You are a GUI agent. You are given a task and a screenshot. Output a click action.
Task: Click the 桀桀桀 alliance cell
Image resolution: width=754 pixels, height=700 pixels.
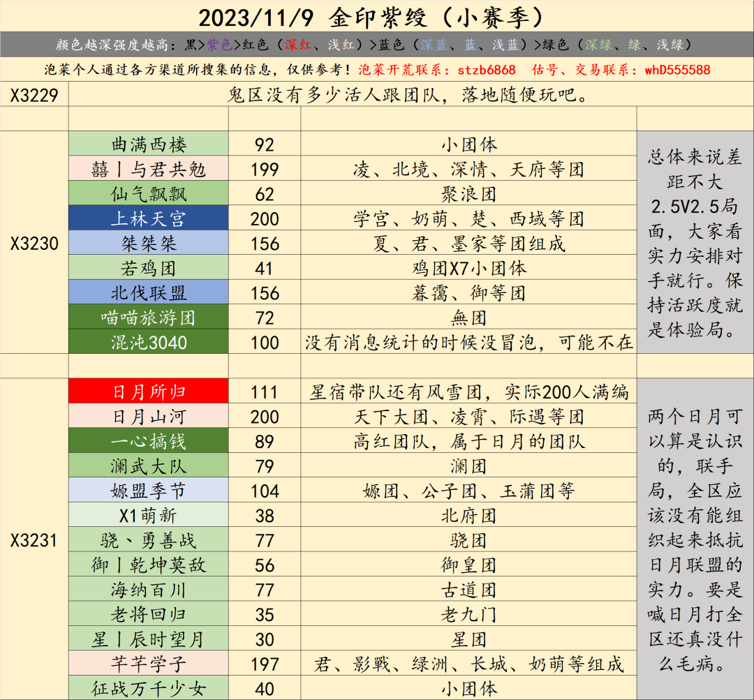pos(149,243)
